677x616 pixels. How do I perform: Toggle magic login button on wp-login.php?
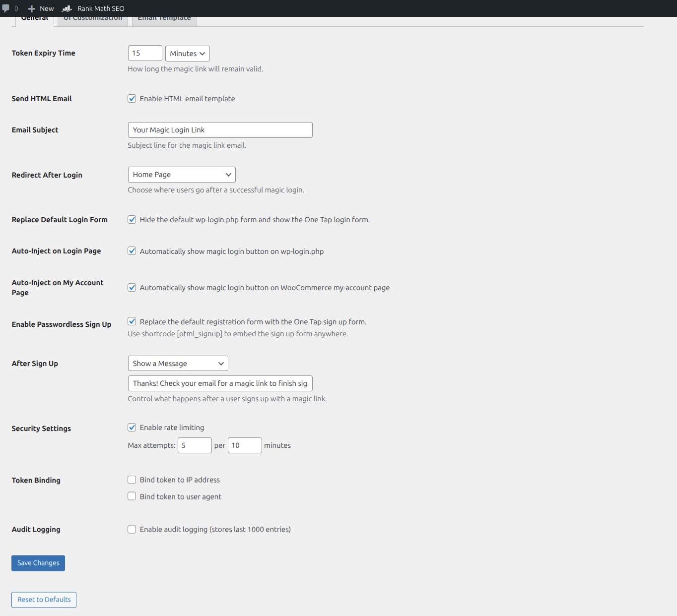click(132, 251)
